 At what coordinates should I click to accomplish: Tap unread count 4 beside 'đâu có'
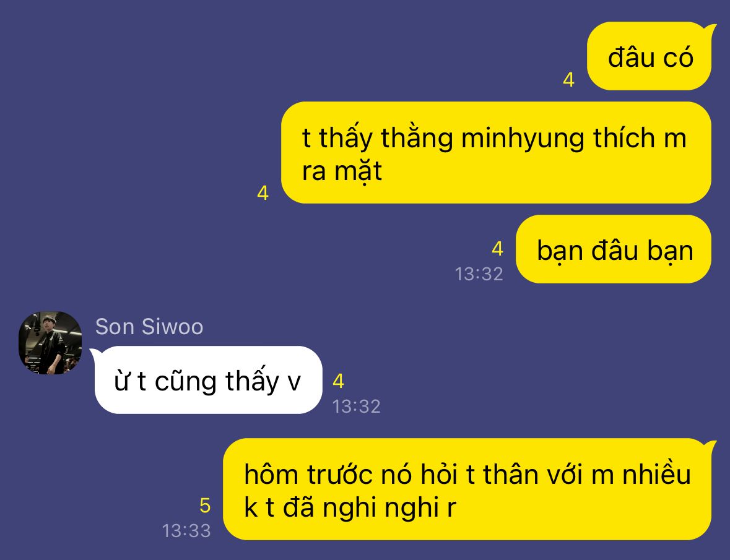(568, 80)
